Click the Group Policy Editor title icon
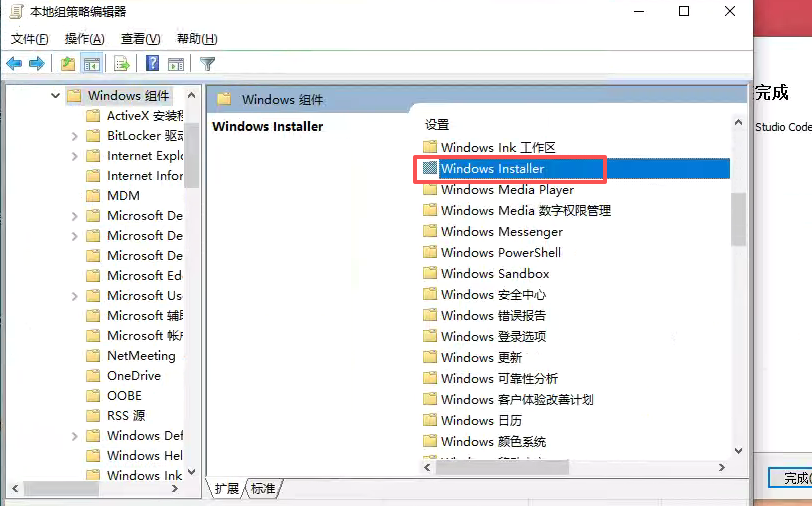Viewport: 812px width, 506px height. (17, 11)
